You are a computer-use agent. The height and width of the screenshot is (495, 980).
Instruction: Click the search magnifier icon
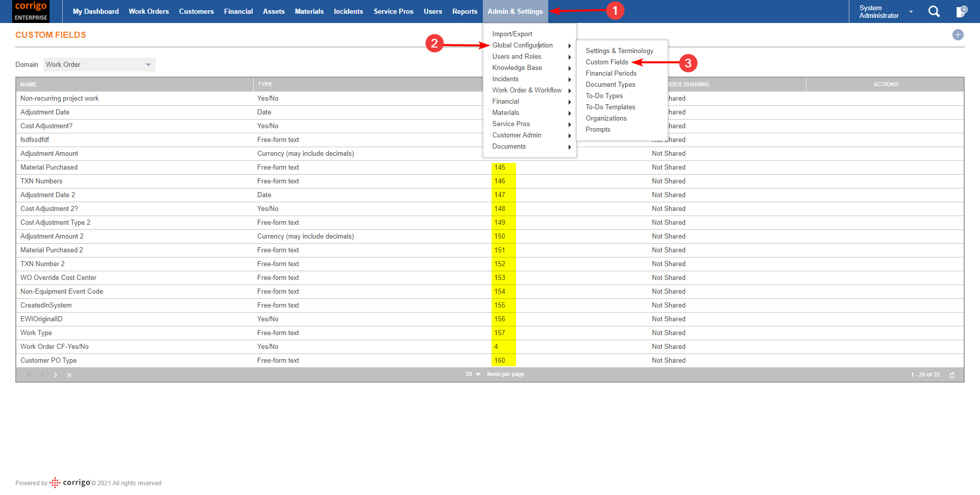coord(934,11)
